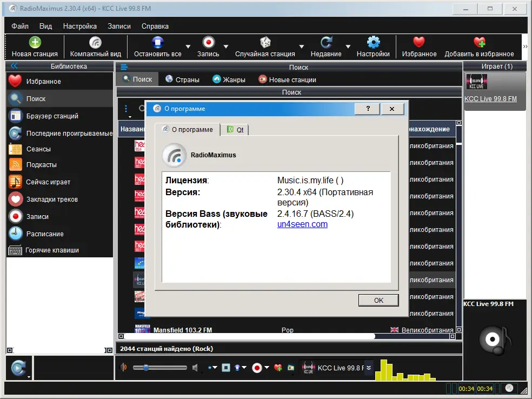Toggle mute using the gray speaker icon
This screenshot has height=399, width=532.
click(x=195, y=368)
